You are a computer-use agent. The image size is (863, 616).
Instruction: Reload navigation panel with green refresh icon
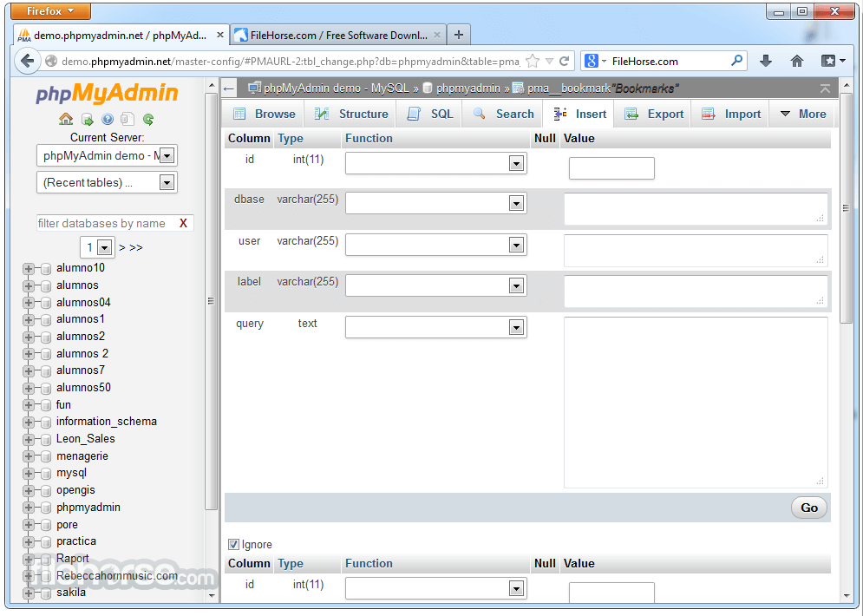[148, 119]
